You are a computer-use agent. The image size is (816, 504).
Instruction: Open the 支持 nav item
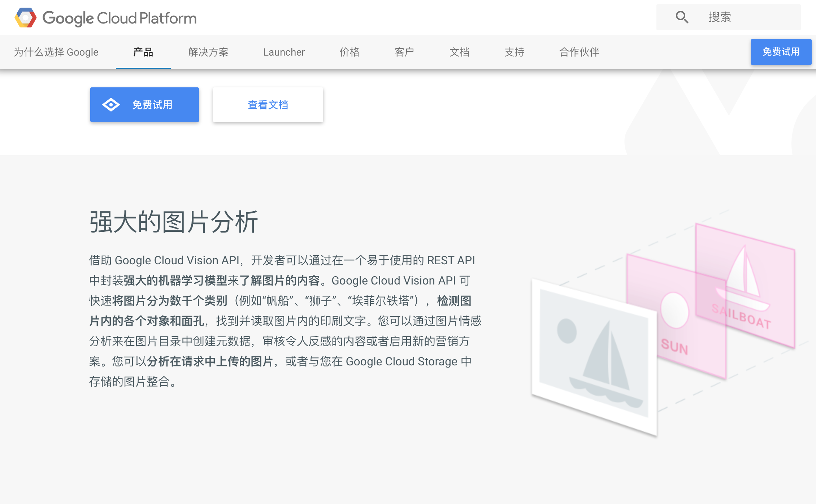pyautogui.click(x=514, y=52)
